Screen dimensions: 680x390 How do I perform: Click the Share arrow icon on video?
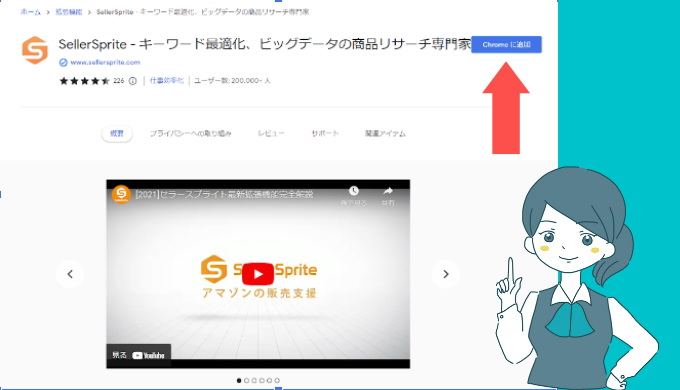(x=388, y=191)
